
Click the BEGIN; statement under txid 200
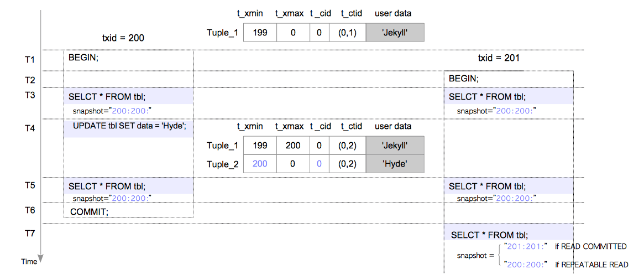pos(83,58)
